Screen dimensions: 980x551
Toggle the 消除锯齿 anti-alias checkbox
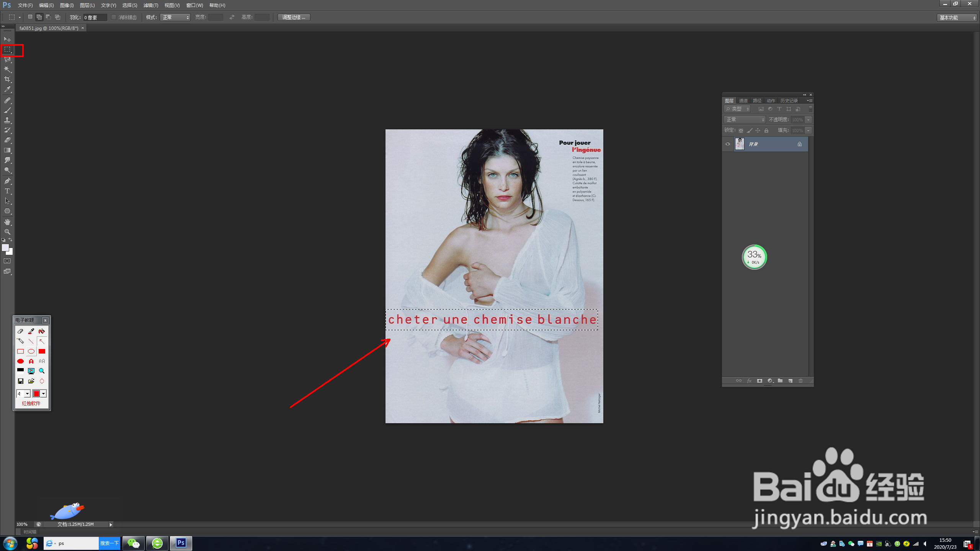pyautogui.click(x=114, y=17)
